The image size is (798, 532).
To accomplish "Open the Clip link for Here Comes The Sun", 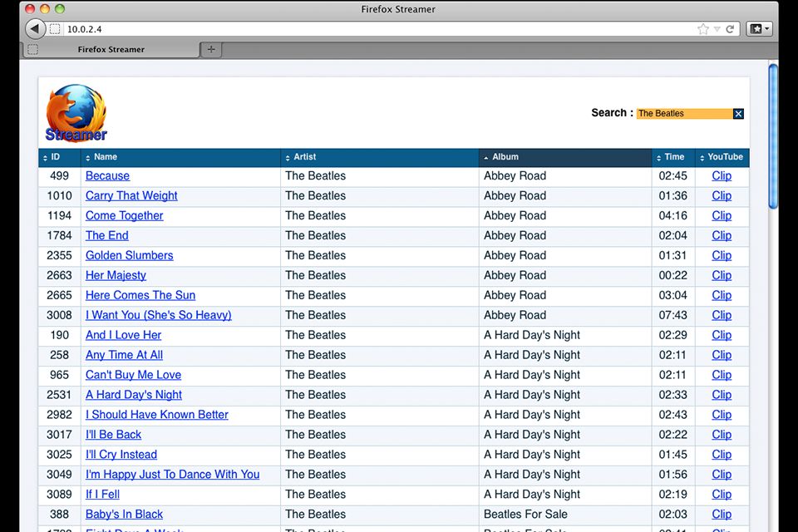I will tap(722, 295).
